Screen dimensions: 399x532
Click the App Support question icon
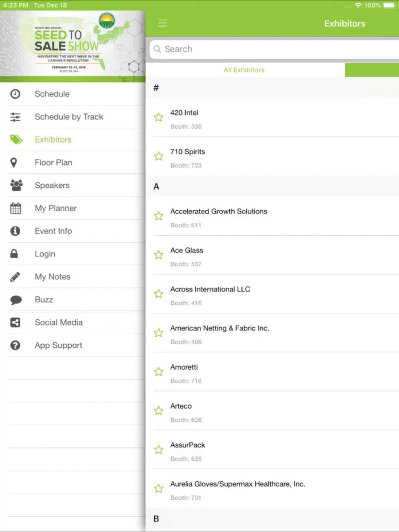coord(15,345)
